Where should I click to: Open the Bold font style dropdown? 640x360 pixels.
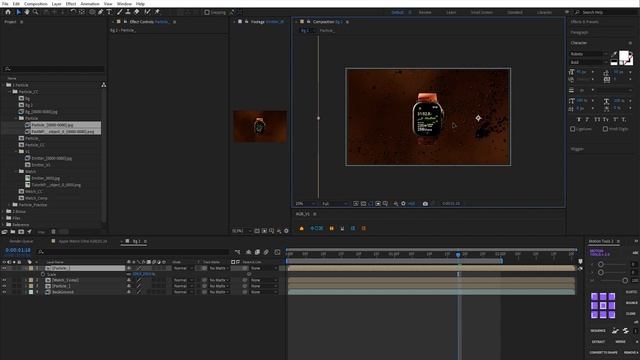point(589,62)
